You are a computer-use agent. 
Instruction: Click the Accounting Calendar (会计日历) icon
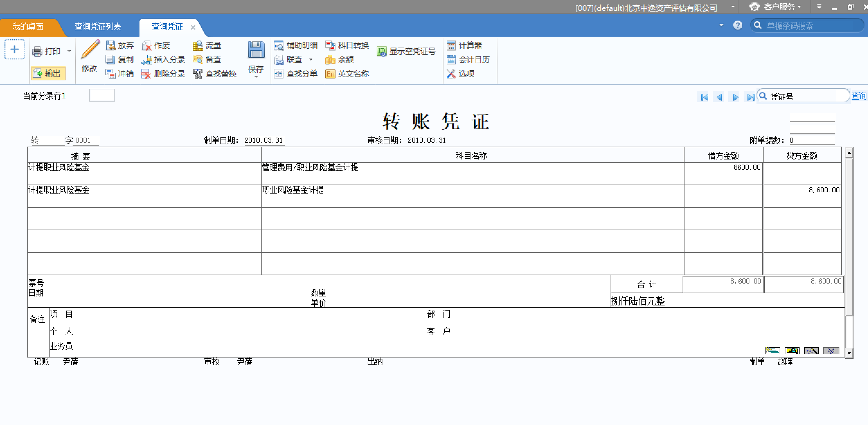[451, 60]
